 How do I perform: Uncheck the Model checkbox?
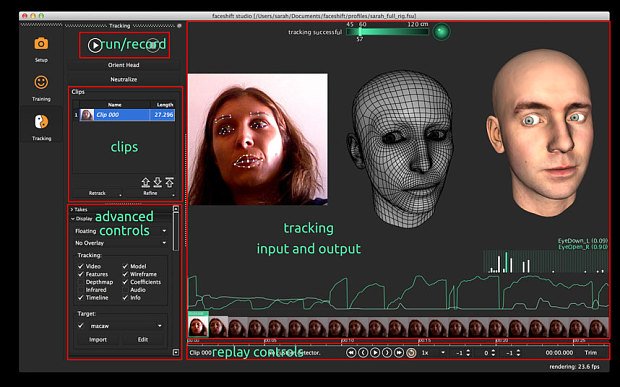(x=125, y=266)
